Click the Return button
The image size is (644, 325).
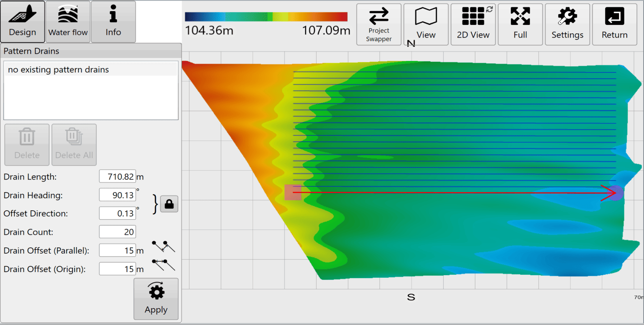tap(614, 25)
